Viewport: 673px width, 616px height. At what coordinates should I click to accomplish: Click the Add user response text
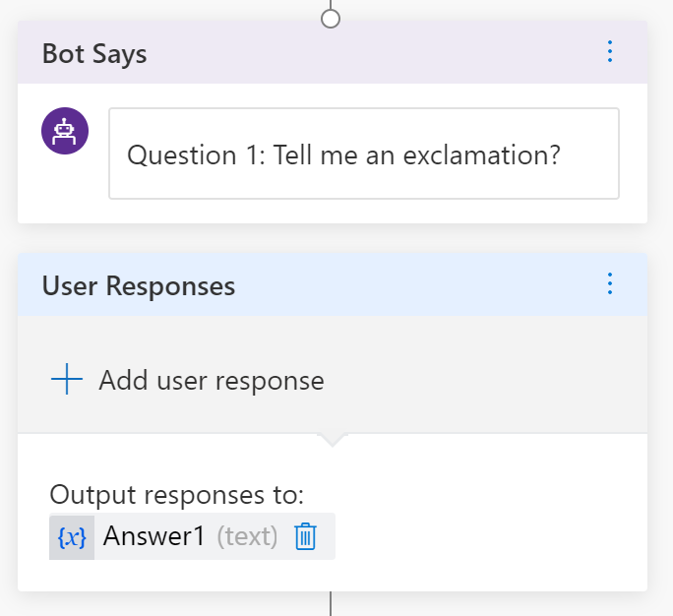[x=211, y=380]
